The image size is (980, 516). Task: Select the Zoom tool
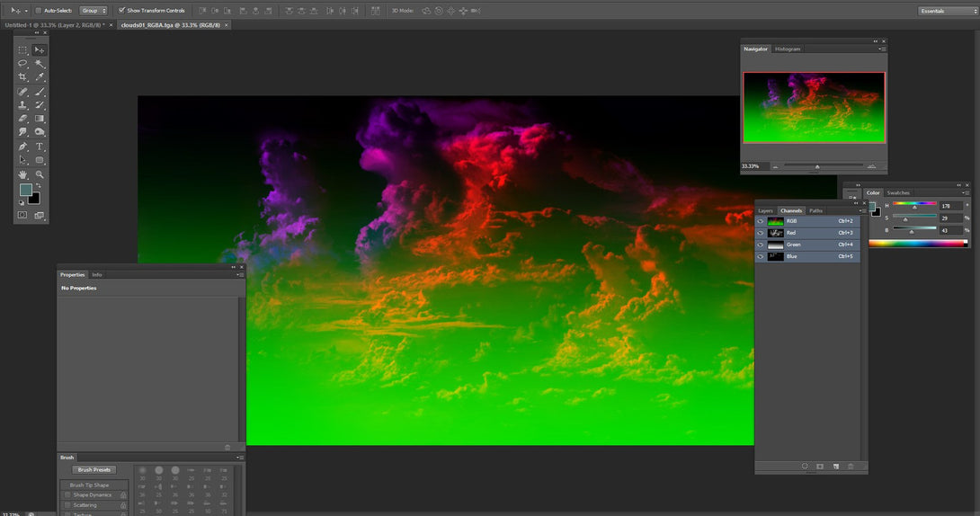40,174
